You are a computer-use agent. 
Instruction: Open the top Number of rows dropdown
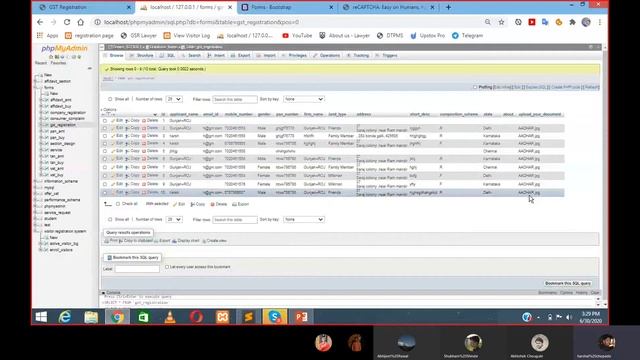(x=174, y=99)
